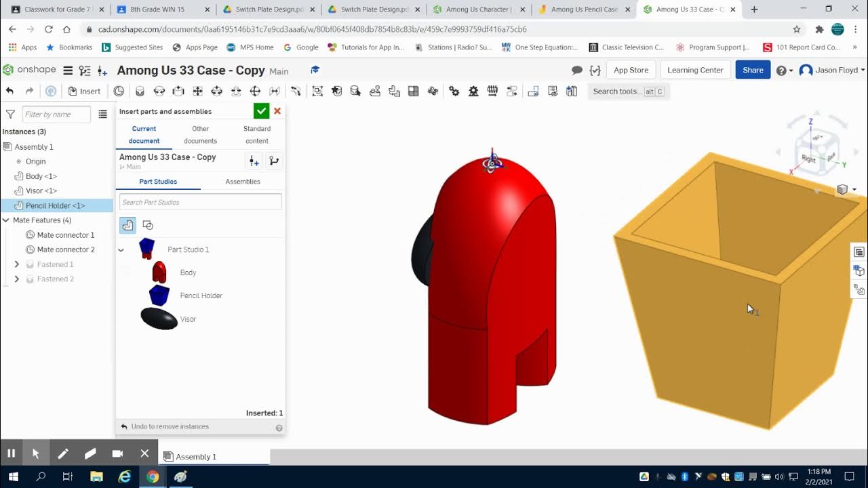Select the Screw relation tool
Image resolution: width=868 pixels, height=488 pixels.
[493, 91]
